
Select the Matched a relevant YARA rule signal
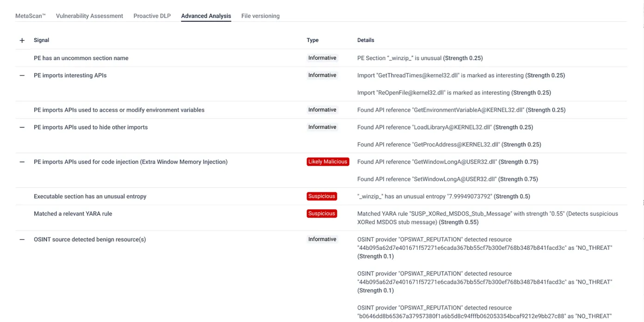(73, 214)
